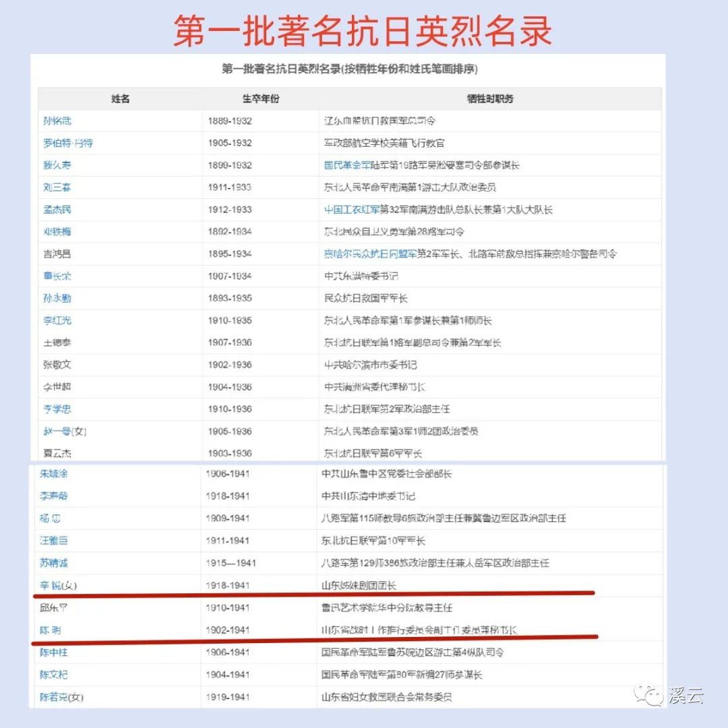Click the 陈中柱 name link
Screen dimensions: 728x728
pyautogui.click(x=54, y=652)
